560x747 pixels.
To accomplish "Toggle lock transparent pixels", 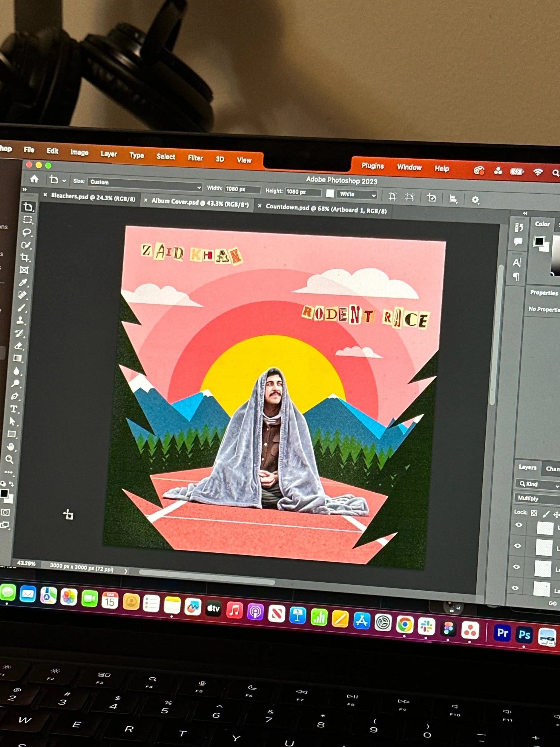I will 534,513.
